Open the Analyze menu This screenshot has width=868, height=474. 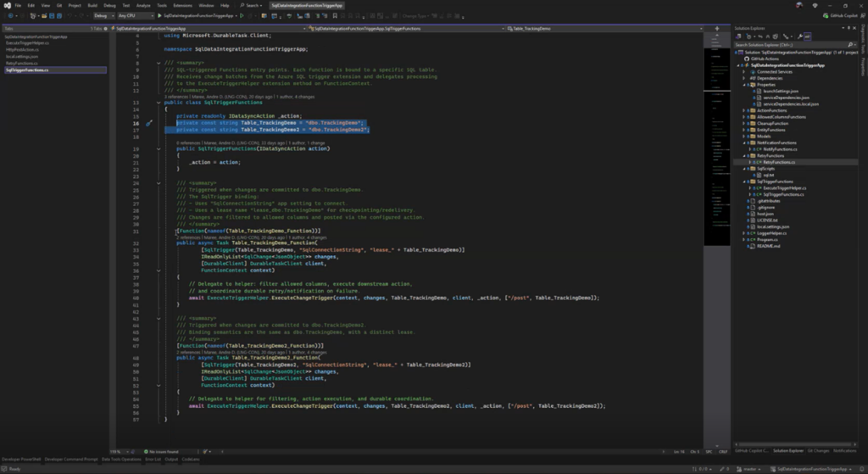pyautogui.click(x=143, y=6)
